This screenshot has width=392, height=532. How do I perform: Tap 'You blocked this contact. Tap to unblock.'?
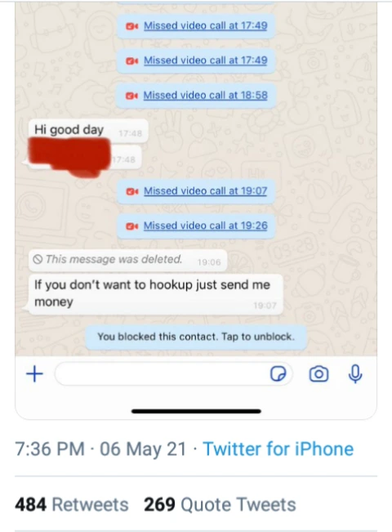click(196, 337)
